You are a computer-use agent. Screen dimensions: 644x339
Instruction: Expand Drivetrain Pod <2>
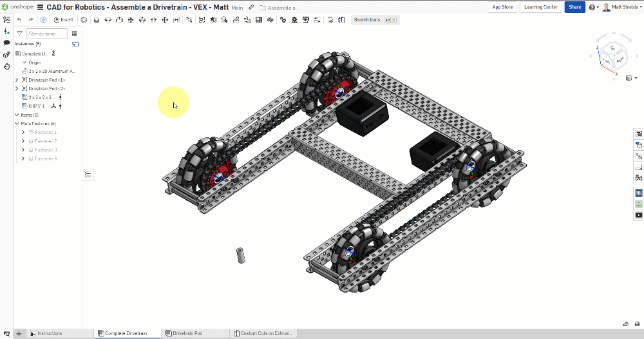pos(17,88)
